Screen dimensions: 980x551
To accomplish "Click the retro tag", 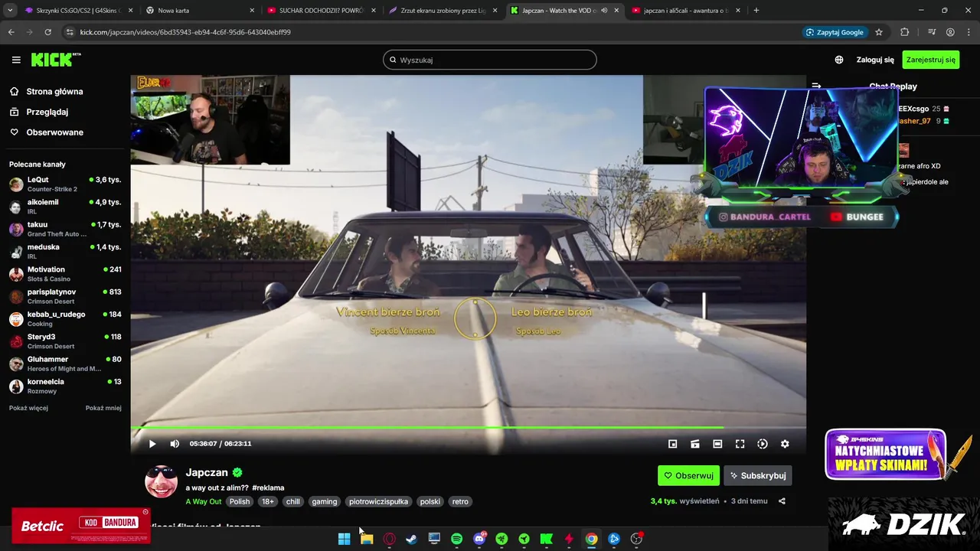I will click(460, 501).
